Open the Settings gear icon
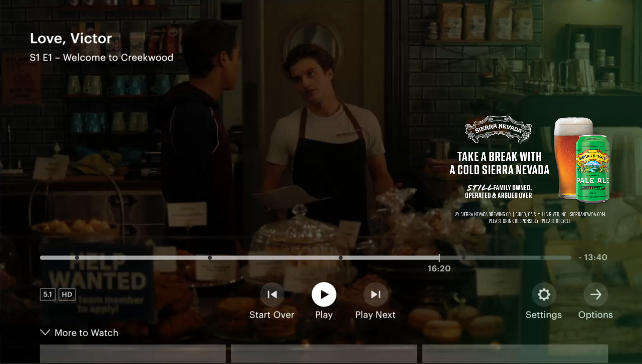 (544, 294)
